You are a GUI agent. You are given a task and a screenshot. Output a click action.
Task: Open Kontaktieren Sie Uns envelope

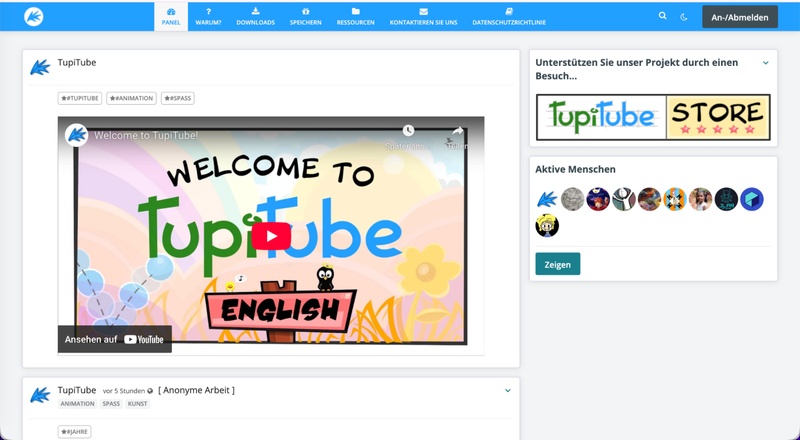tap(424, 16)
